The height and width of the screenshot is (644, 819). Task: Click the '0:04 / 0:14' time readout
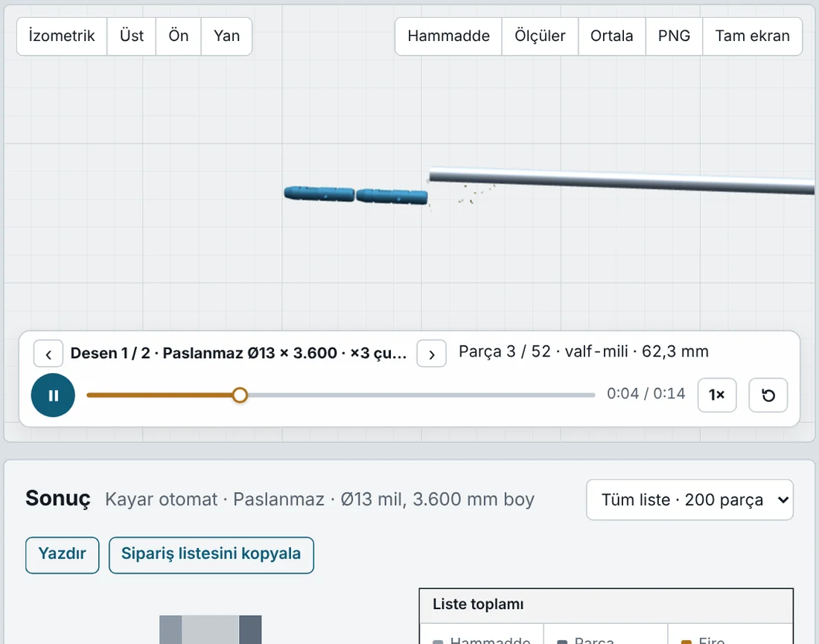tap(646, 393)
